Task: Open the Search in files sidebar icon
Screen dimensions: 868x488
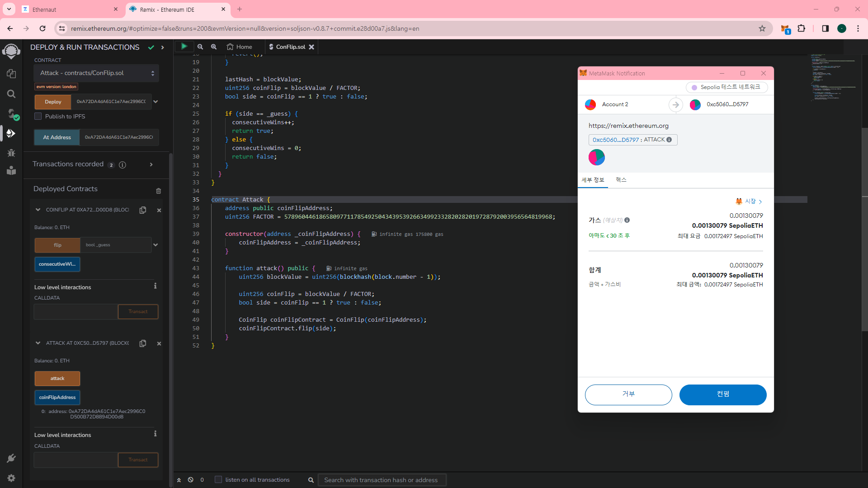Action: tap(11, 94)
